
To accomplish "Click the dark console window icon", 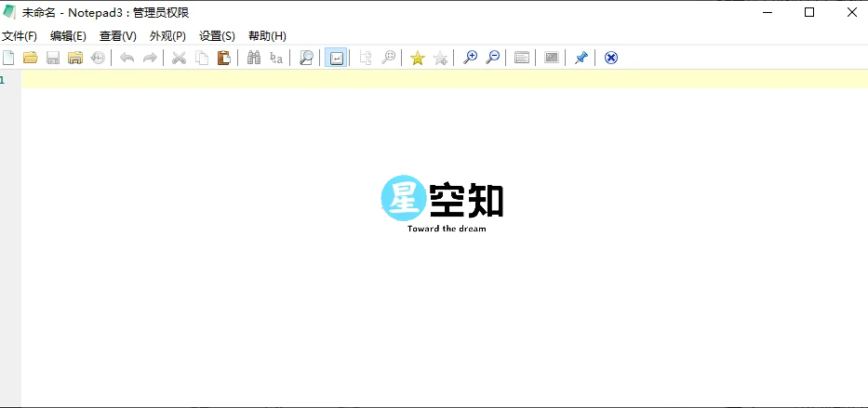I will point(552,58).
